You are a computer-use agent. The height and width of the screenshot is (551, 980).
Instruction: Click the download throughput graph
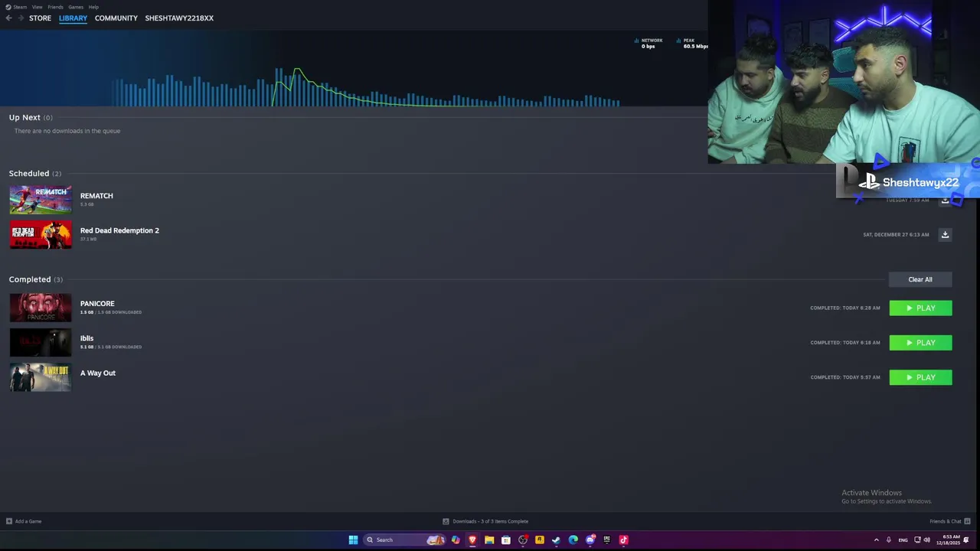[x=367, y=86]
